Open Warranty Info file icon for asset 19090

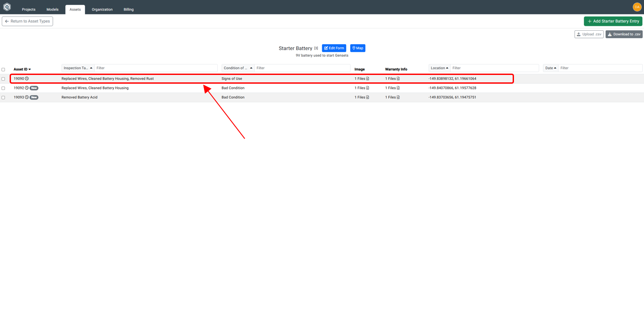[398, 79]
